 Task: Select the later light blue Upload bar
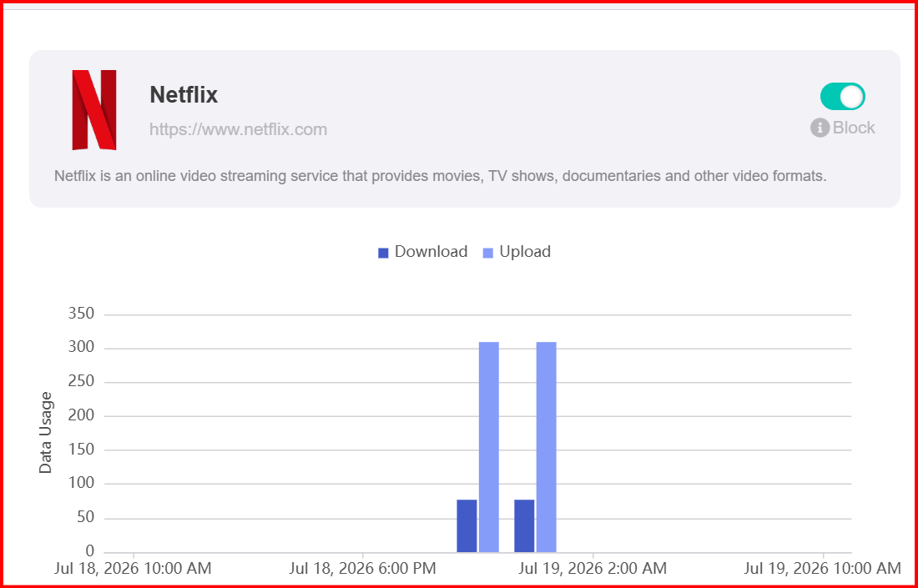(547, 447)
